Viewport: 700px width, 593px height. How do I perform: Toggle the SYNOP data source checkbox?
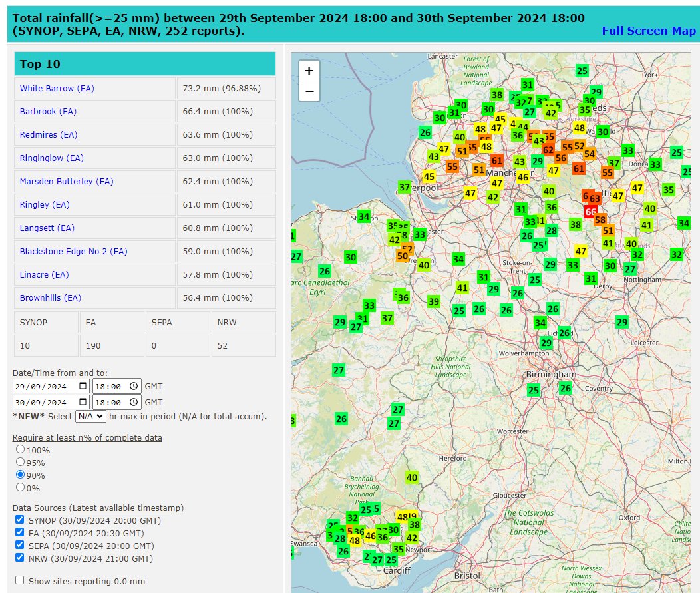pyautogui.click(x=19, y=519)
